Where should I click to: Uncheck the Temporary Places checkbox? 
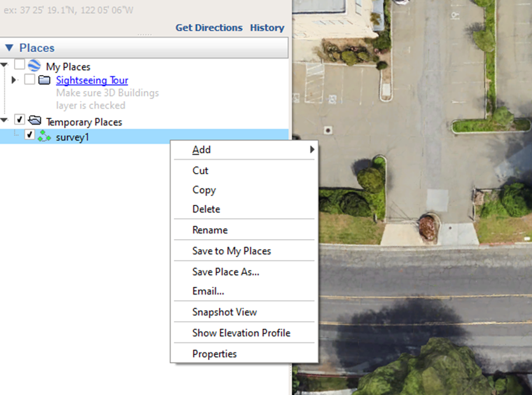click(19, 120)
